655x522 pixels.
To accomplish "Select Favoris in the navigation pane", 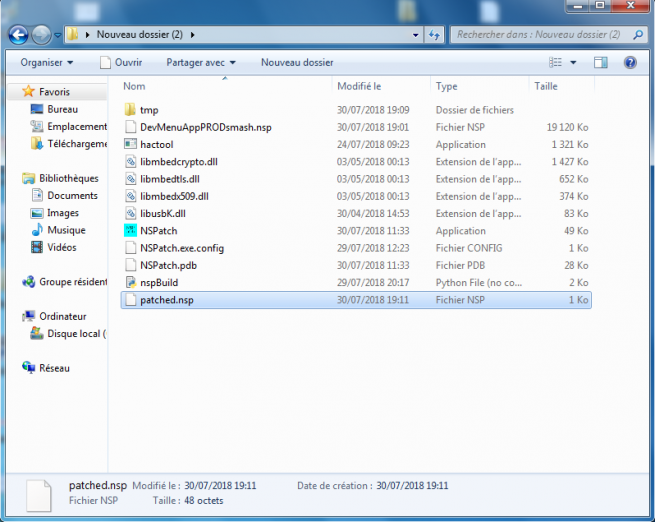I will [54, 92].
